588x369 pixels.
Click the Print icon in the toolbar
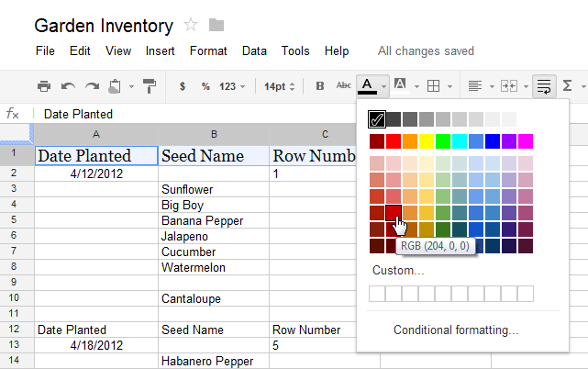[44, 86]
